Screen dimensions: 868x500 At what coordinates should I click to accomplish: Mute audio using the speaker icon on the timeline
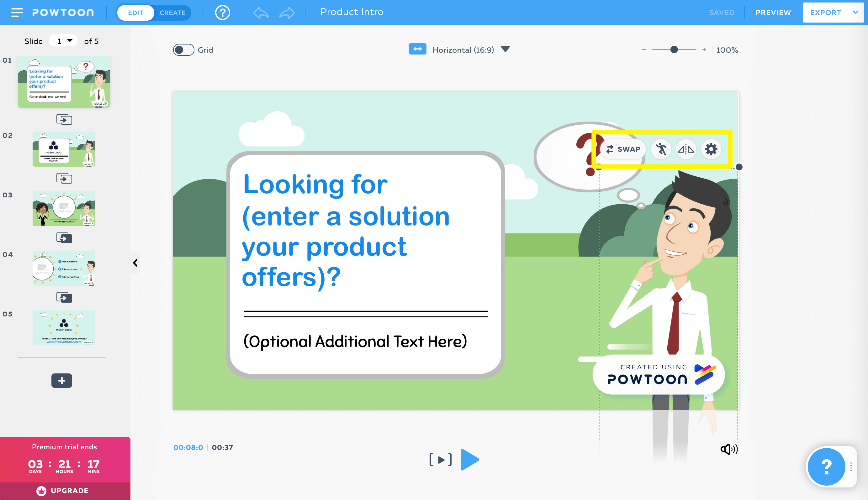point(729,449)
